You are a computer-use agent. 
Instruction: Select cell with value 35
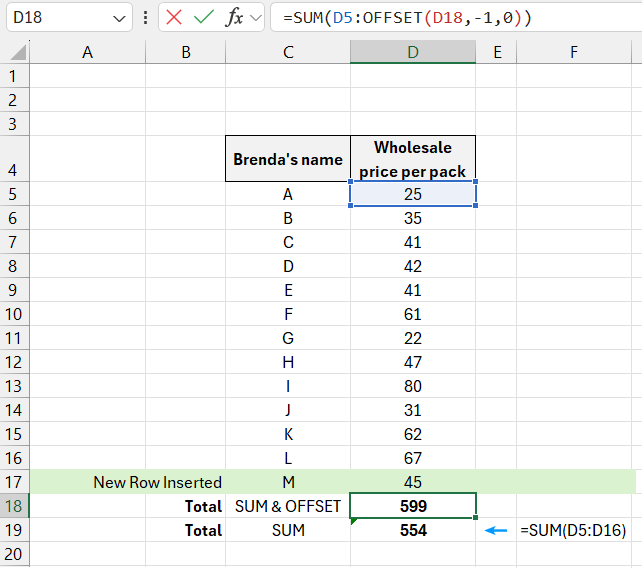(x=413, y=218)
